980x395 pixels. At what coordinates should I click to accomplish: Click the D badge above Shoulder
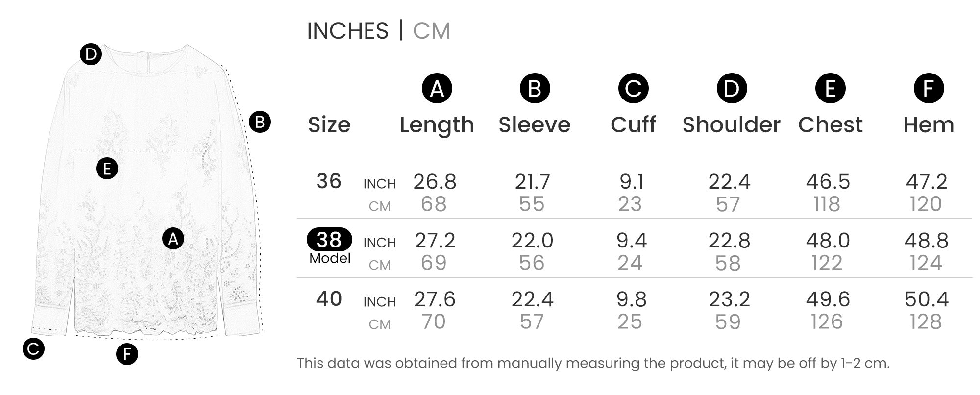732,88
